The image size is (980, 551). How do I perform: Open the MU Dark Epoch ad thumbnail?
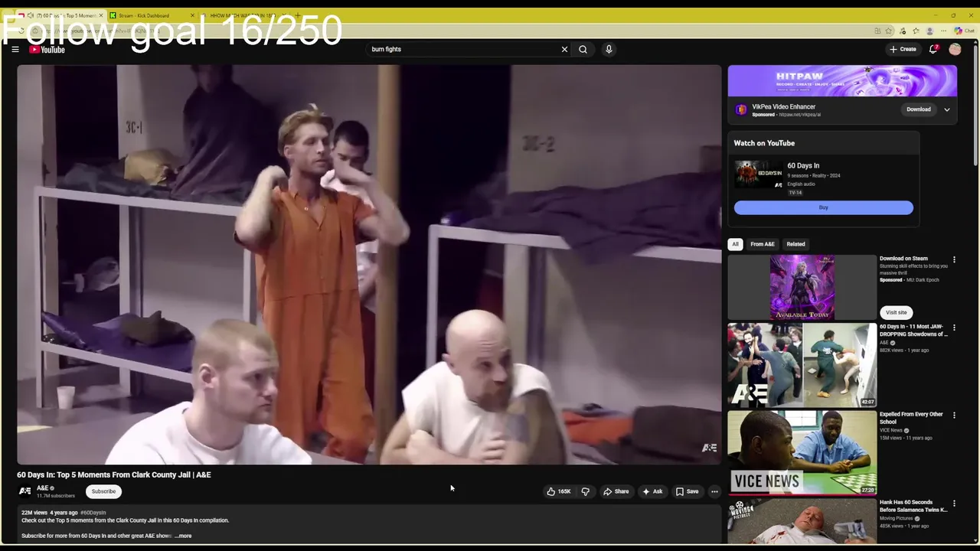coord(802,287)
